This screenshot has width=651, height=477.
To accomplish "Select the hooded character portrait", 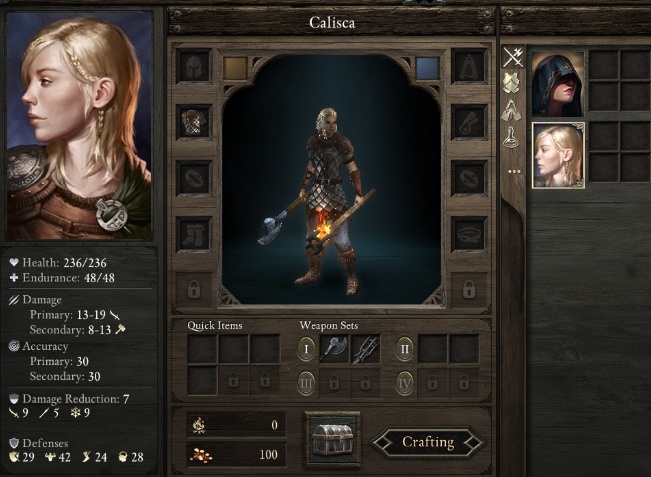I will click(x=558, y=84).
